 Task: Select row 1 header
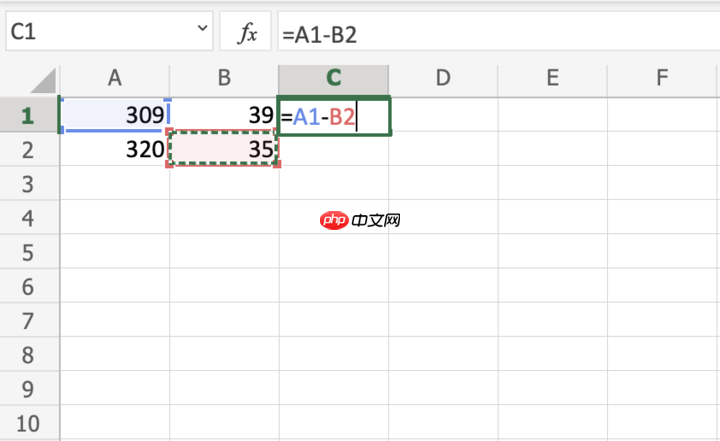(29, 115)
